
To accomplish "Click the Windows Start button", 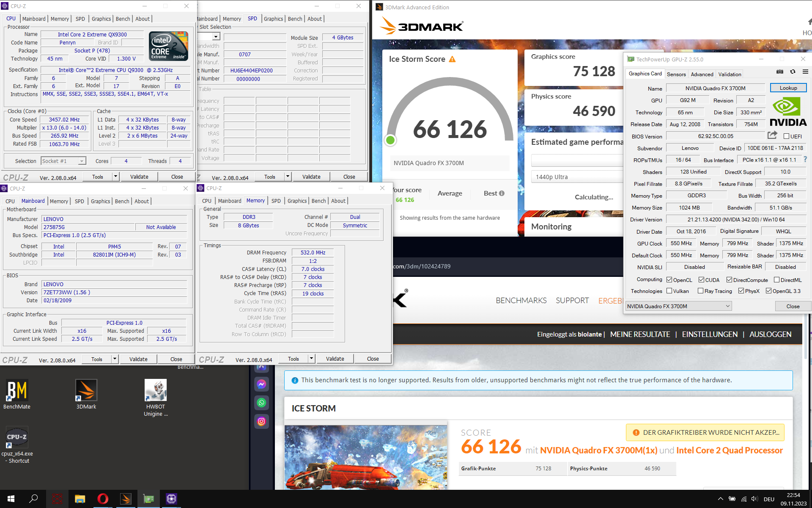I will [11, 499].
